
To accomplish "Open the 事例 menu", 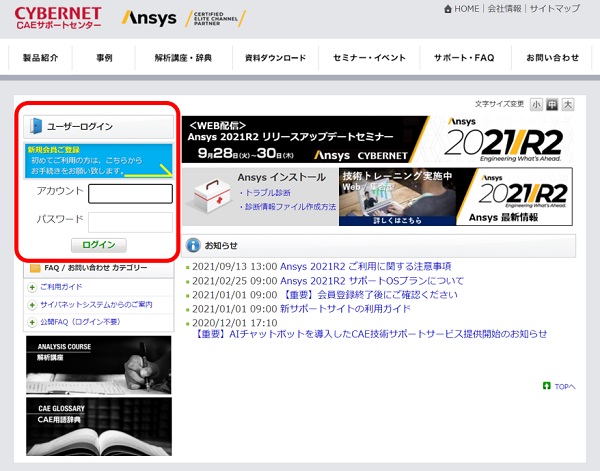I will coord(104,58).
